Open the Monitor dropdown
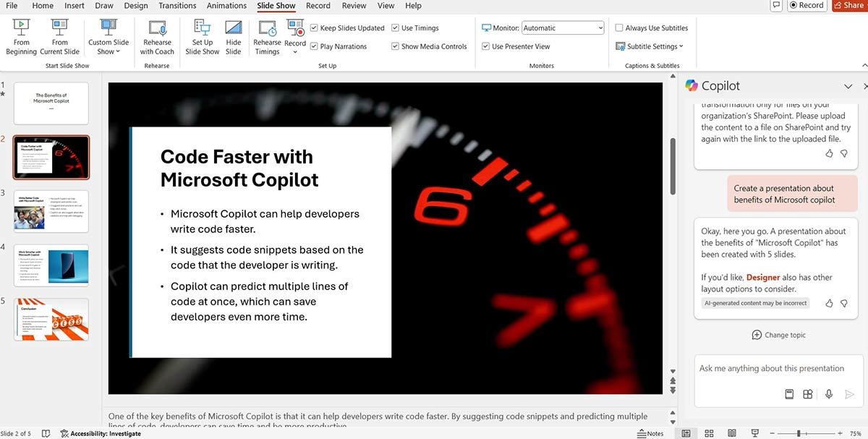This screenshot has width=868, height=439. point(601,27)
